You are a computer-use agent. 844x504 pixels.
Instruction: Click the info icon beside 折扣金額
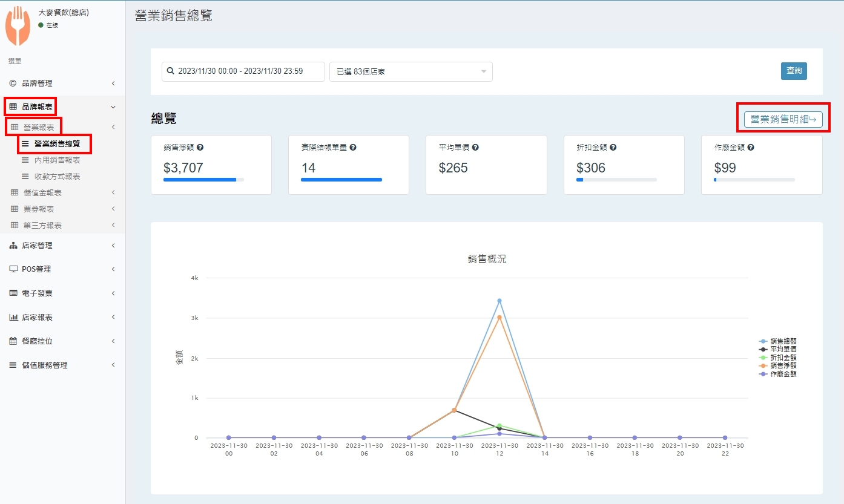point(613,148)
